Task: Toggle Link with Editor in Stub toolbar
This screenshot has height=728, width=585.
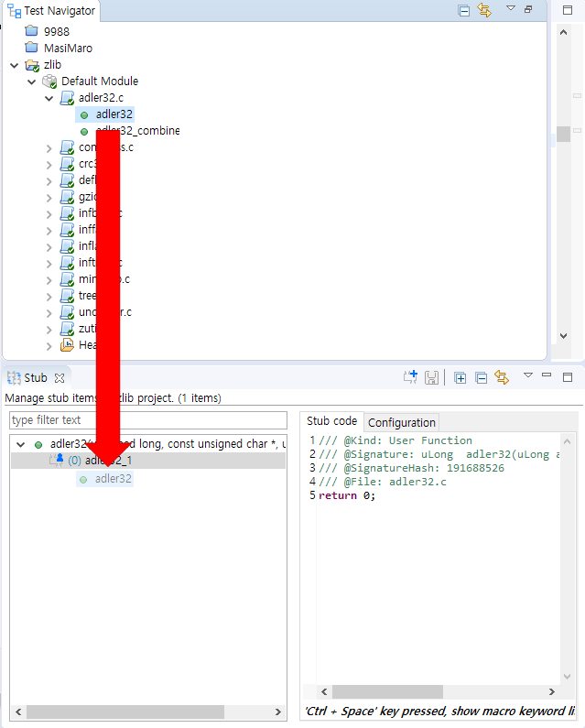Action: click(x=502, y=377)
